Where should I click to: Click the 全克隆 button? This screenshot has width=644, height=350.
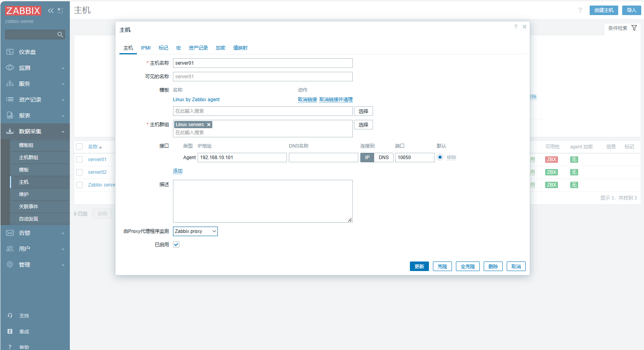(x=468, y=266)
